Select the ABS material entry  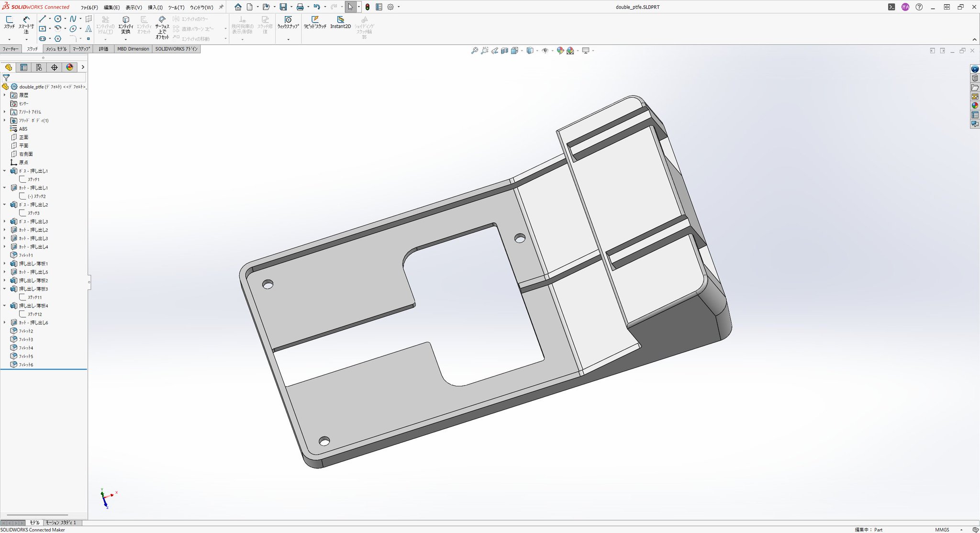click(x=23, y=129)
